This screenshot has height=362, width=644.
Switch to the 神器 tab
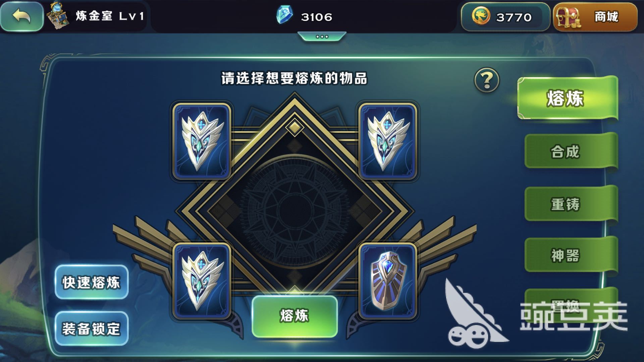coord(571,255)
